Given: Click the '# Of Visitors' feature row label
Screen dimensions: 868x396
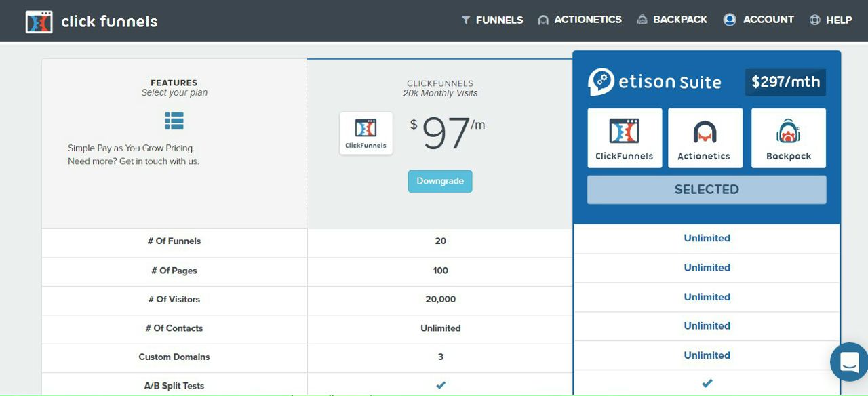Looking at the screenshot, I should pyautogui.click(x=174, y=299).
